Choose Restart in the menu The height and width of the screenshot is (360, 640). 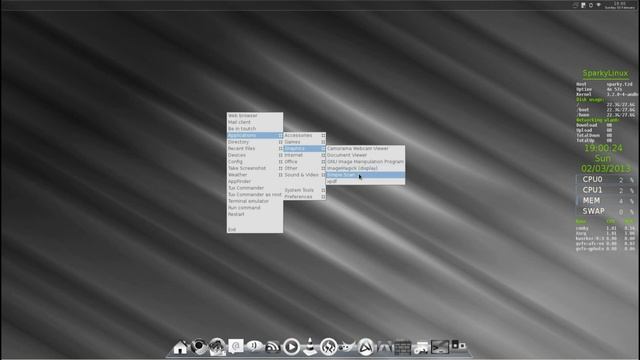(x=255, y=214)
